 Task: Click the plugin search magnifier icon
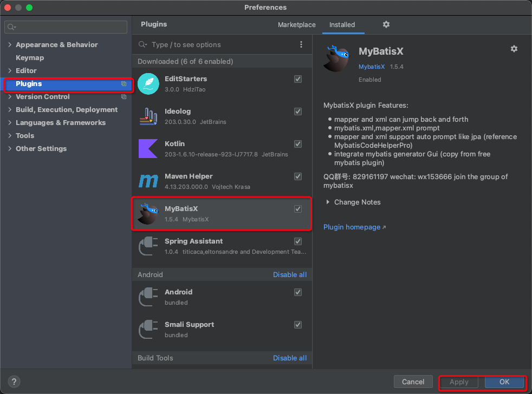click(143, 44)
